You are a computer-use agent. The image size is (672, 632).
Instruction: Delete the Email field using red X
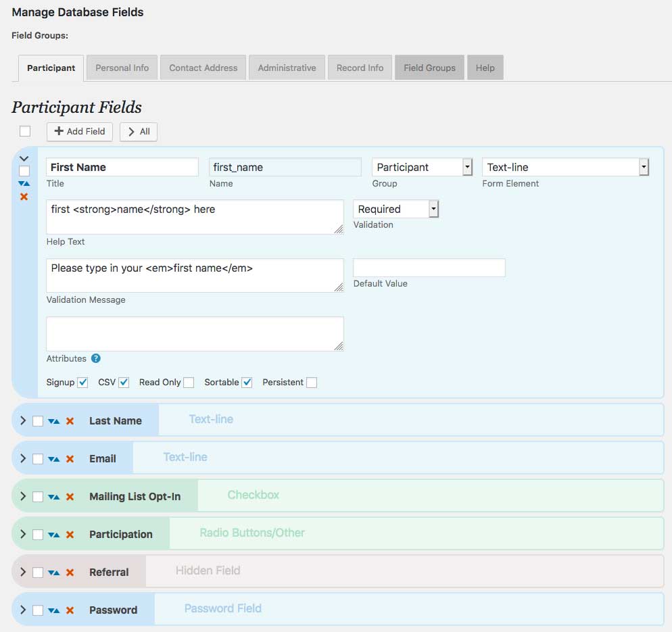[x=70, y=459]
